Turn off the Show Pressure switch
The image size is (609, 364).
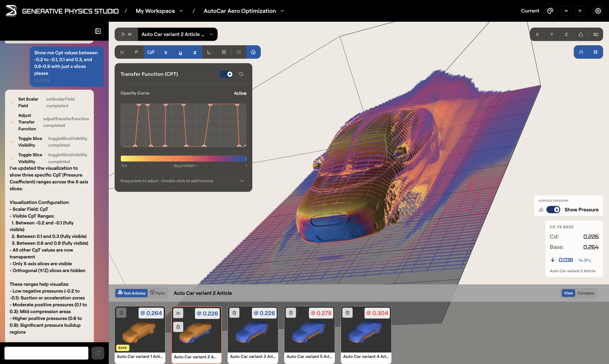coord(553,210)
